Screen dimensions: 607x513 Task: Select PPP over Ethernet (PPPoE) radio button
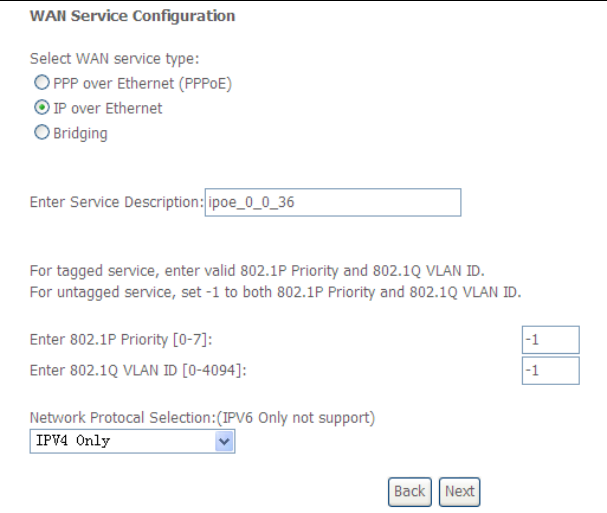coord(42,84)
